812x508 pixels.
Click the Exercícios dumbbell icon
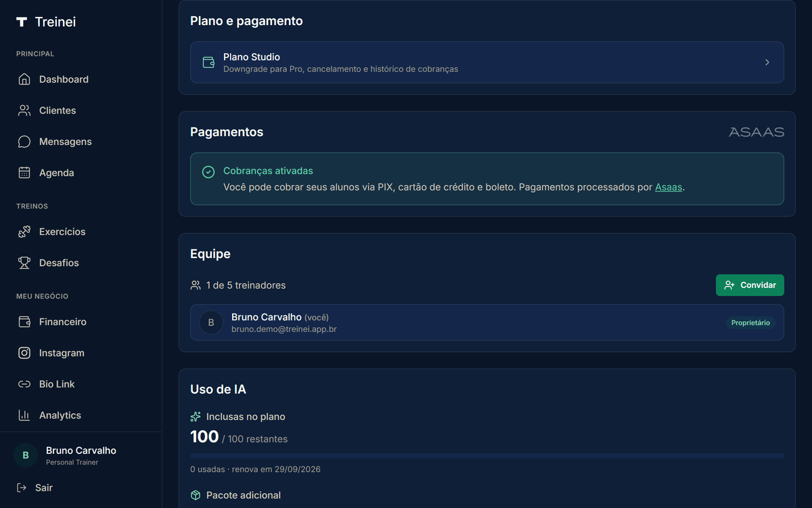(24, 232)
